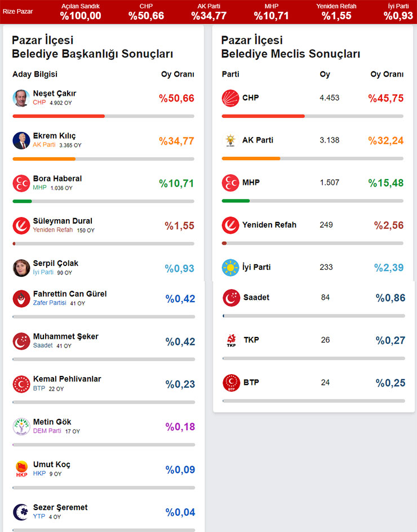Screen dimensions: 417x532
Task: Click Neşet Çakır's red vote progress bar
Action: [59, 116]
